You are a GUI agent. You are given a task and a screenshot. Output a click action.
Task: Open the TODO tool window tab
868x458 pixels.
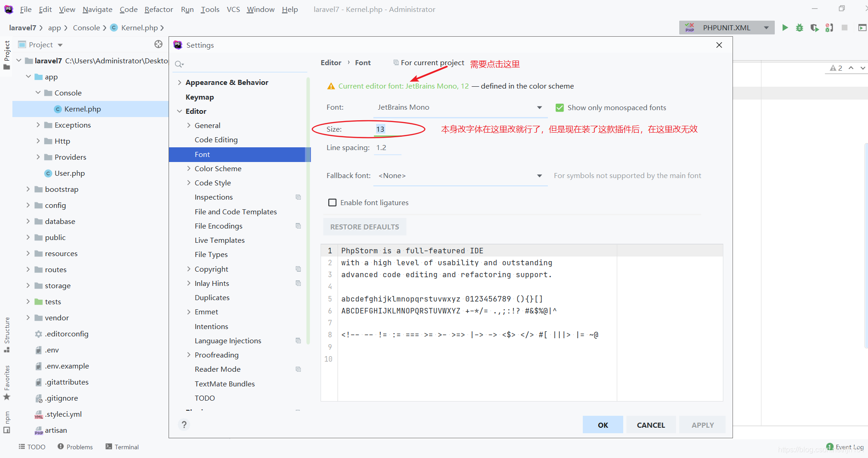(x=32, y=447)
